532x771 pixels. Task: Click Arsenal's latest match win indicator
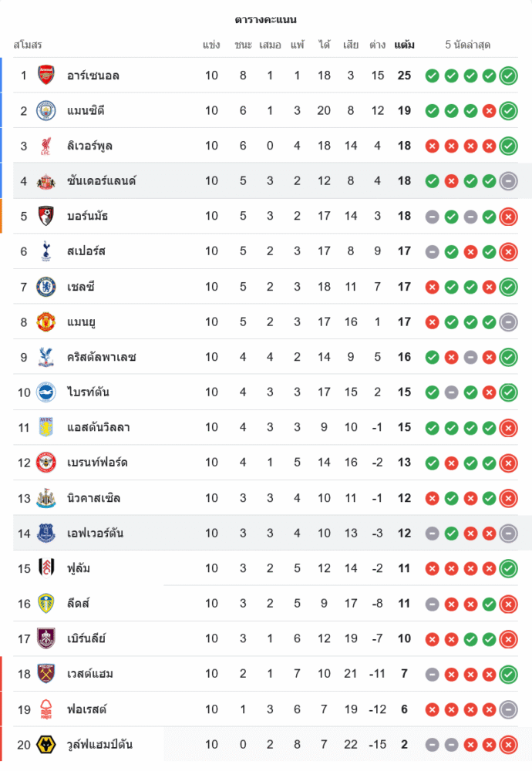click(508, 76)
